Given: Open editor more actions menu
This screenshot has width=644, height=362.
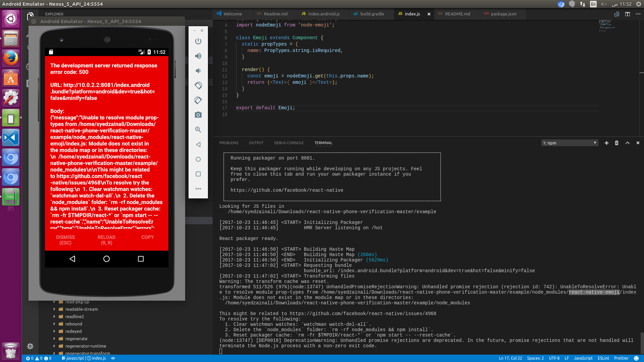Looking at the screenshot, I should [x=638, y=14].
